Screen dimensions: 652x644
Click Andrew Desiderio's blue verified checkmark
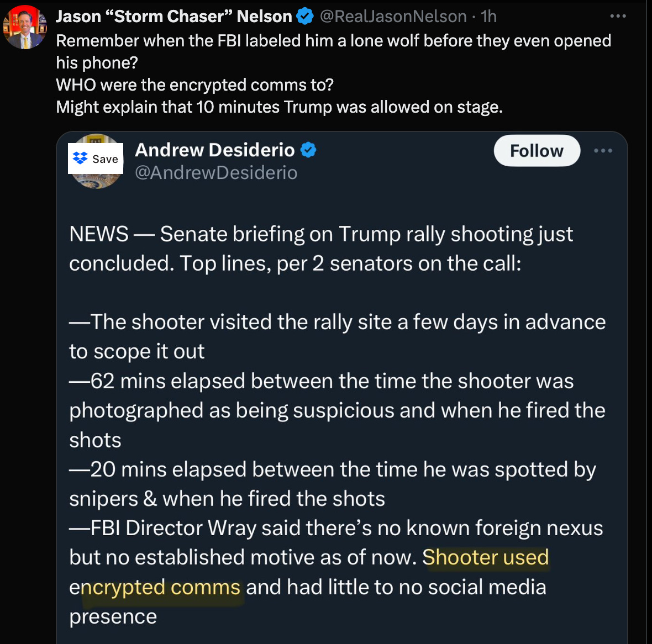[308, 150]
